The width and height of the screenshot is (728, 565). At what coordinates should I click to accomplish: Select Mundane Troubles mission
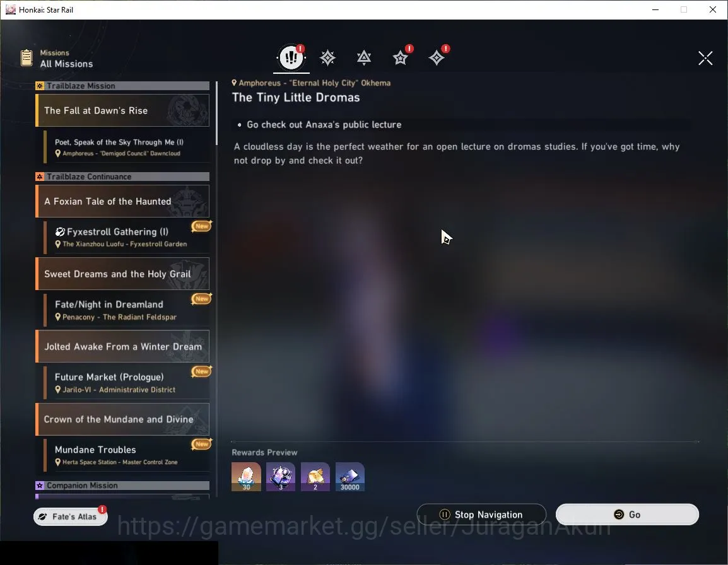click(x=127, y=455)
